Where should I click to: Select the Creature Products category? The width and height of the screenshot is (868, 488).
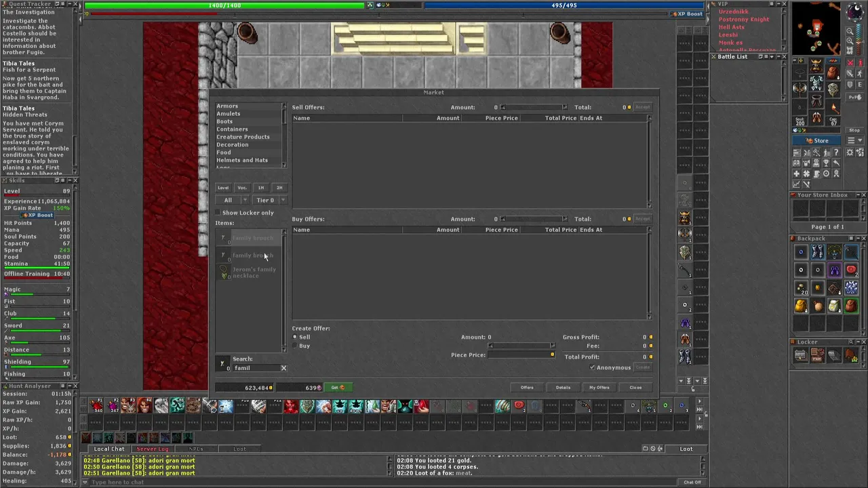pos(243,137)
